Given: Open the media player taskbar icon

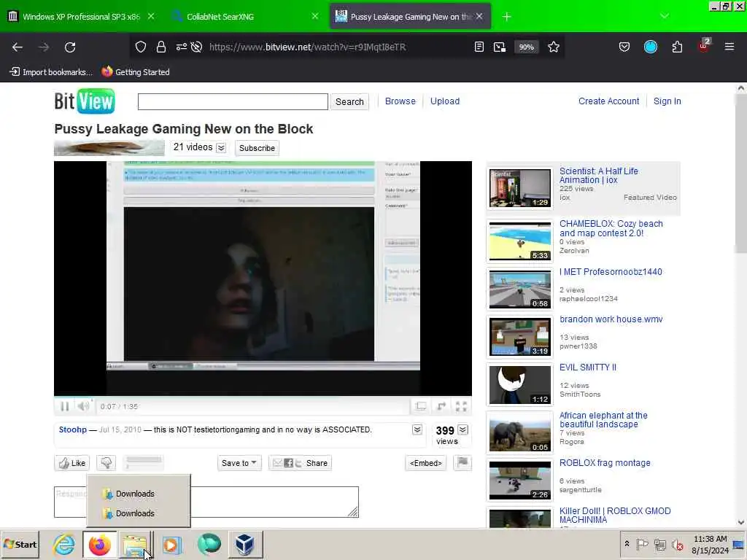Looking at the screenshot, I should [172, 545].
